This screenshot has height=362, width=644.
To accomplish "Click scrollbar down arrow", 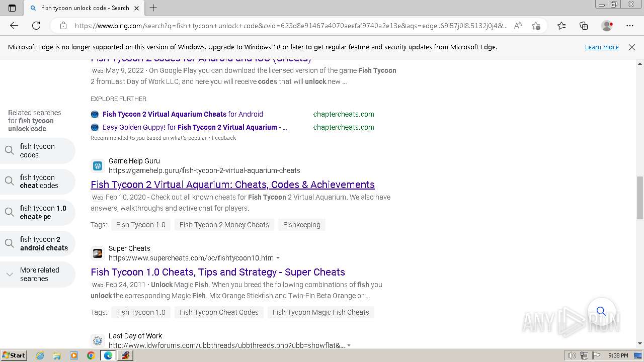I will pos(640,343).
